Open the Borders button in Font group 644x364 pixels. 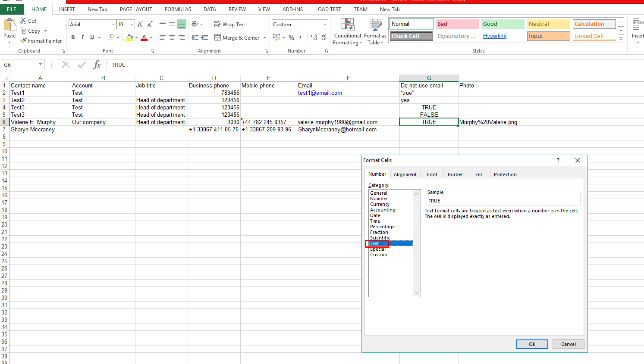111,37
